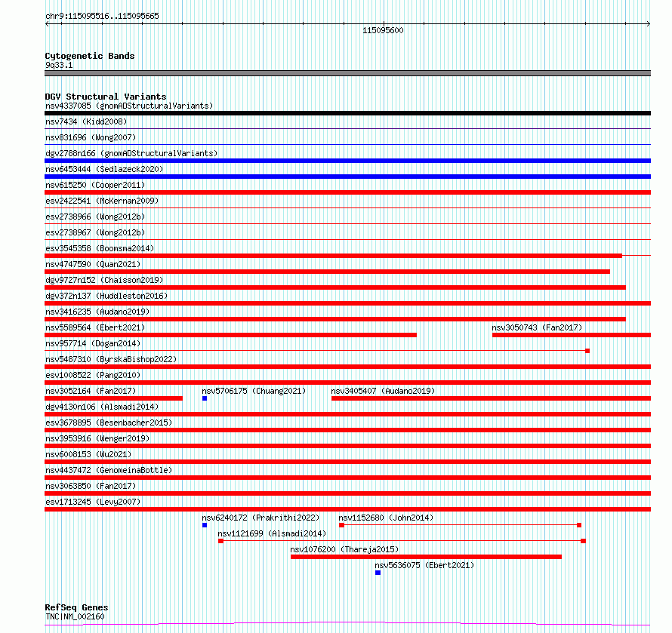This screenshot has width=672, height=633.
Task: Select esv2422541 (McKernan2009) label
Action: 102,201
